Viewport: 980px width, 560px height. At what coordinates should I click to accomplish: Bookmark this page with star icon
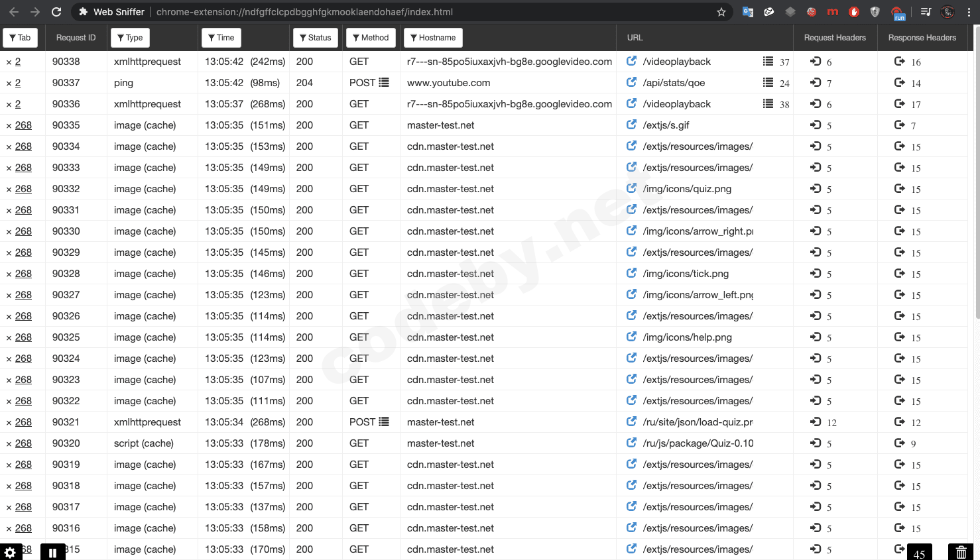[721, 12]
